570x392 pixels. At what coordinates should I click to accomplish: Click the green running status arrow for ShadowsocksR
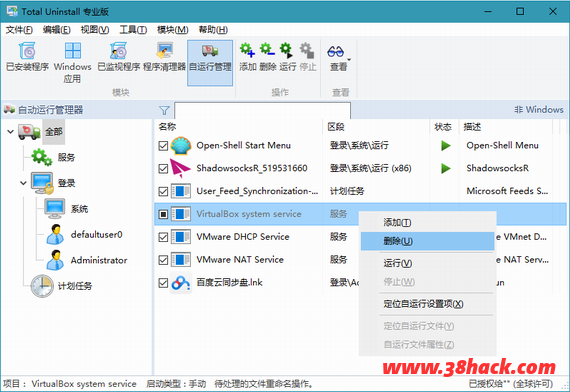[446, 168]
